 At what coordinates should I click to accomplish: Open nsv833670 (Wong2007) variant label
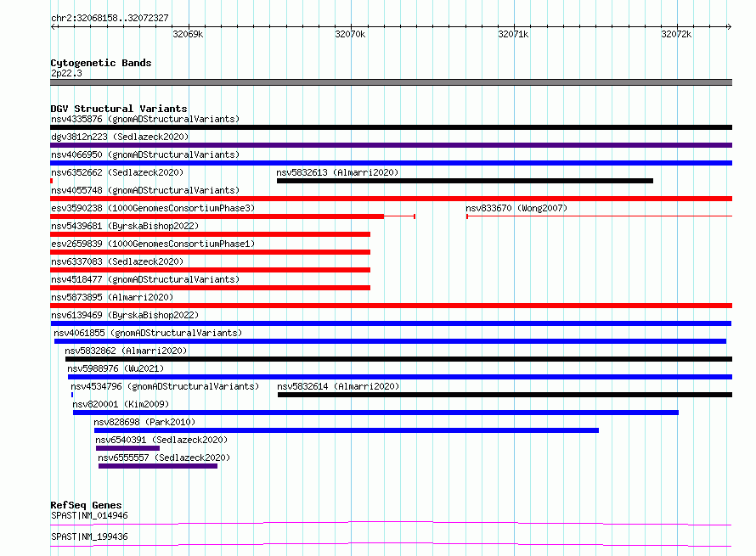(516, 208)
